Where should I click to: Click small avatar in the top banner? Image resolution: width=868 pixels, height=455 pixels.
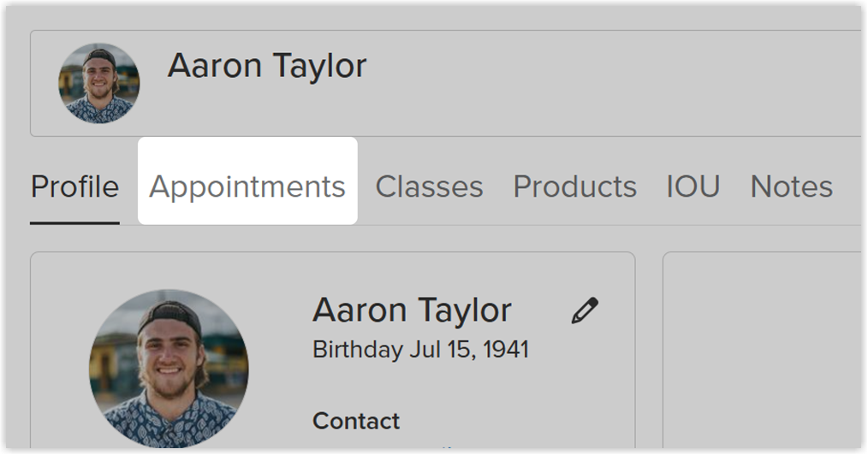pyautogui.click(x=98, y=83)
